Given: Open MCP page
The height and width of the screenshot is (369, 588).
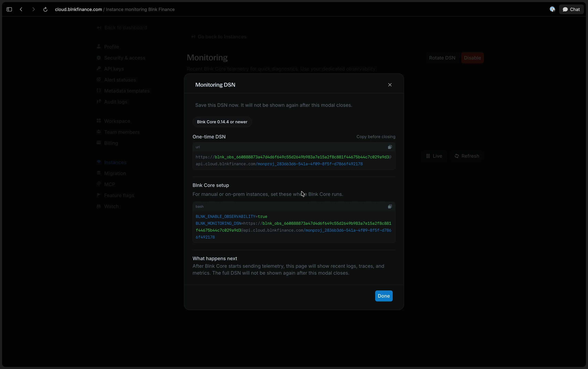Looking at the screenshot, I should coord(110,184).
